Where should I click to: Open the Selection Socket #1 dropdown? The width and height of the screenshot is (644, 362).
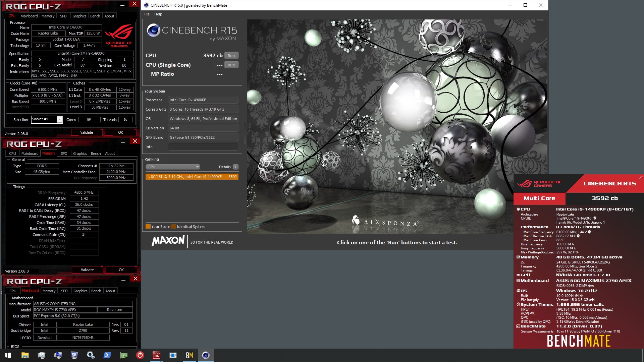coord(59,119)
